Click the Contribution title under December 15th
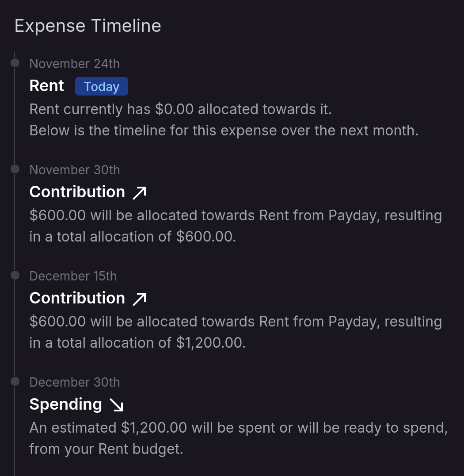Image resolution: width=464 pixels, height=476 pixels. (x=77, y=298)
